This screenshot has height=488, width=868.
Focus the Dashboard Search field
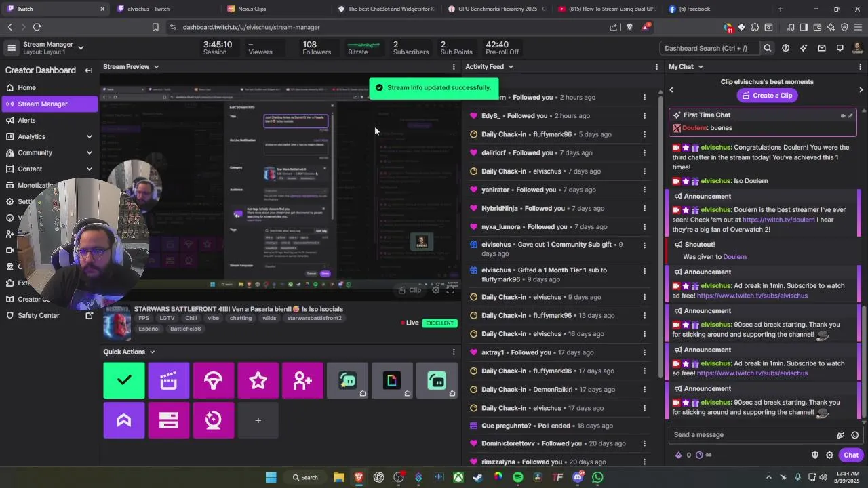709,48
